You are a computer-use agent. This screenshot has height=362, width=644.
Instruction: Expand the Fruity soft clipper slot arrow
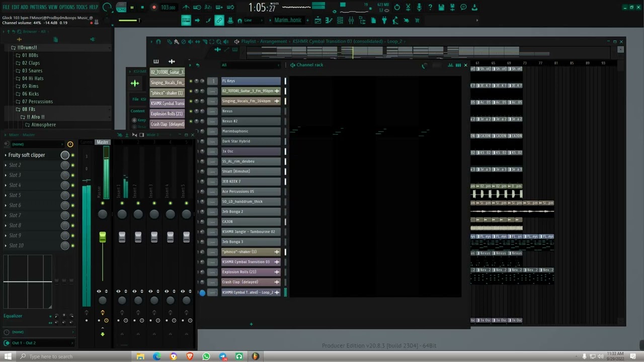6,155
